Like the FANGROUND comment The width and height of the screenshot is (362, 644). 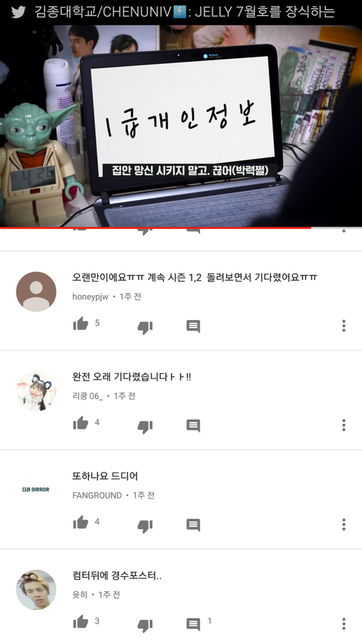pos(81,522)
